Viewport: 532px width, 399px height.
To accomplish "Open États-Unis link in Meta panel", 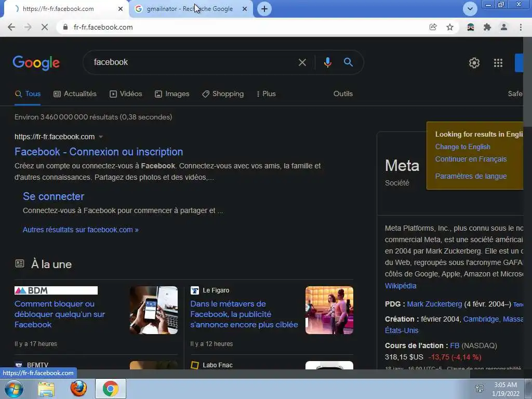I will coord(402,330).
